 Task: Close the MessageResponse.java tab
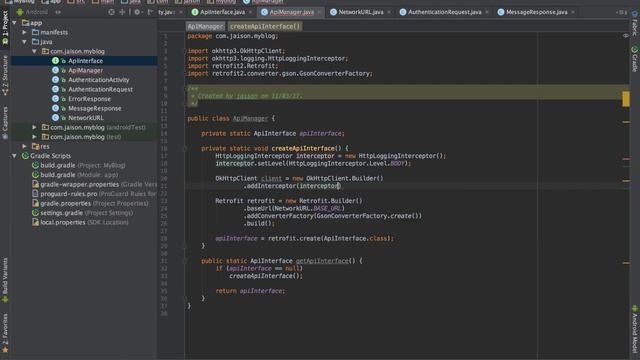(x=573, y=12)
